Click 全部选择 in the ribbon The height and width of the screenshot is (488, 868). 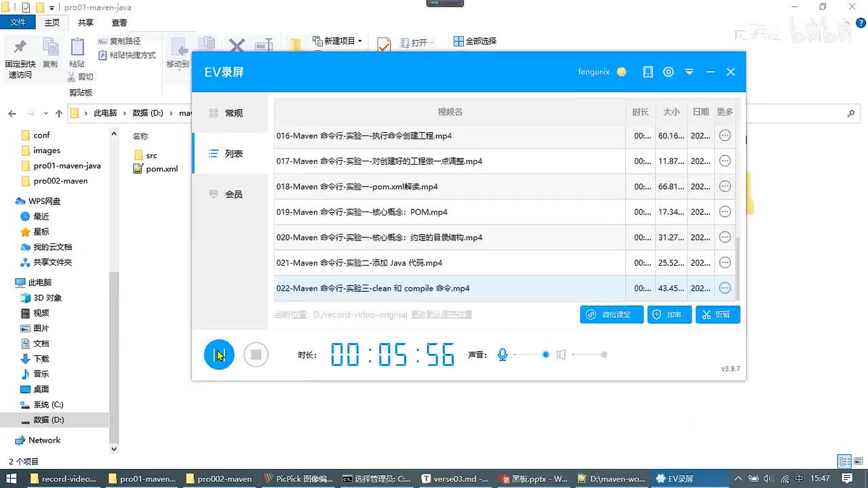tap(475, 41)
